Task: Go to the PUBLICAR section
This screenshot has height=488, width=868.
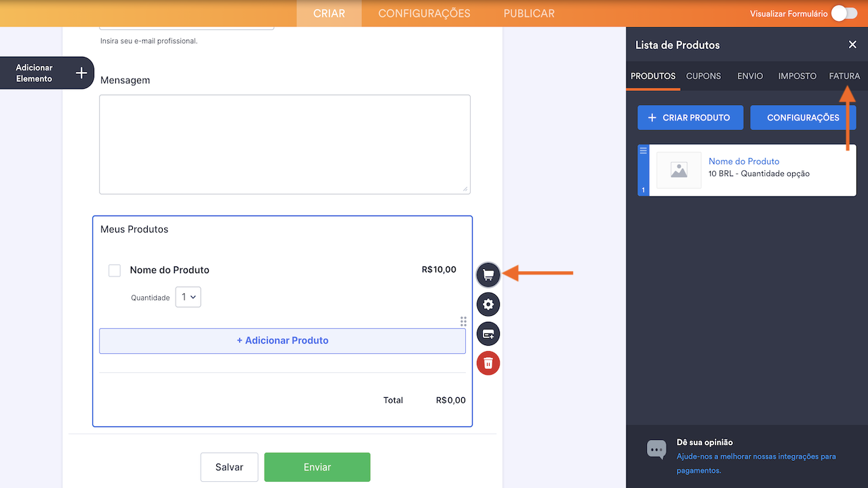Action: point(528,13)
